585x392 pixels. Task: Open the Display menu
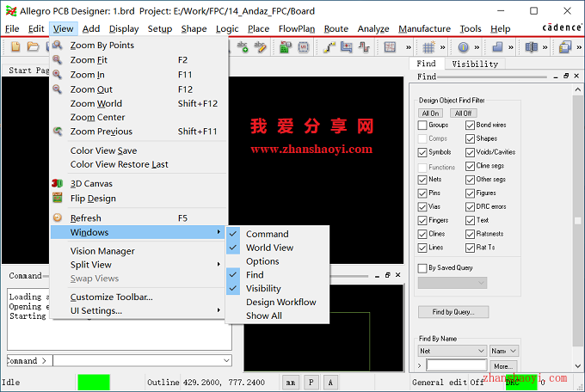click(x=124, y=28)
